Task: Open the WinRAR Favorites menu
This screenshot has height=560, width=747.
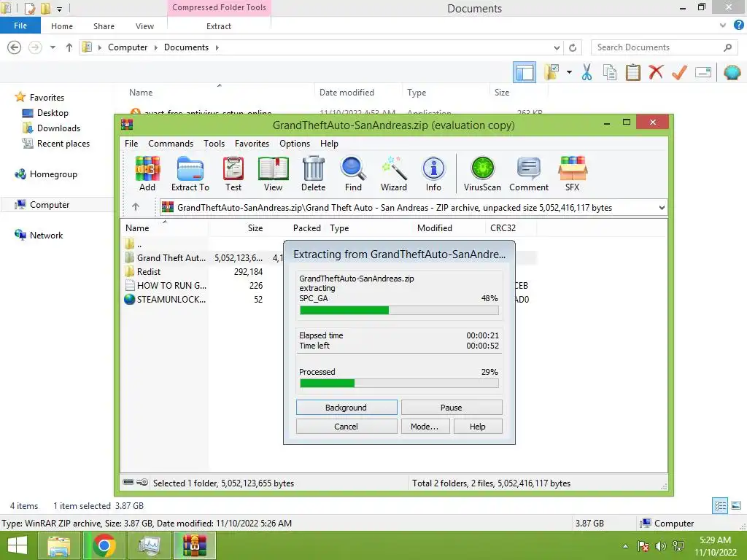Action: (x=252, y=144)
